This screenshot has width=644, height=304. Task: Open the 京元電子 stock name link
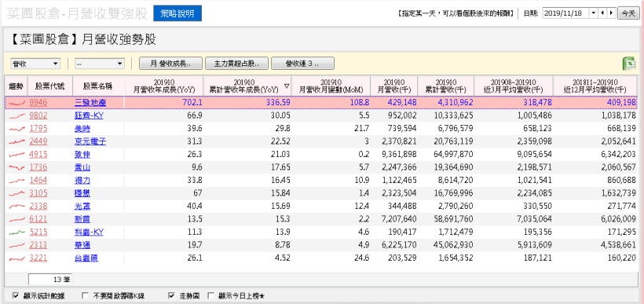tap(90, 141)
